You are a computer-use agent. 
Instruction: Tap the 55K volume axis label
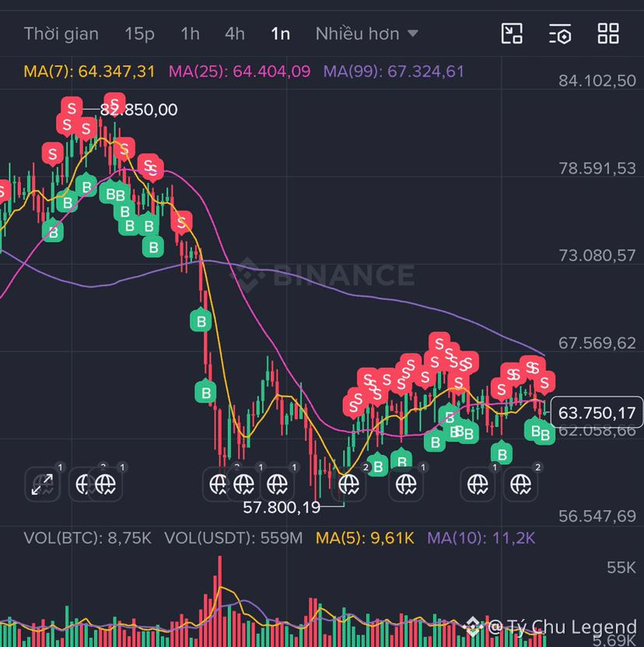[x=621, y=568]
